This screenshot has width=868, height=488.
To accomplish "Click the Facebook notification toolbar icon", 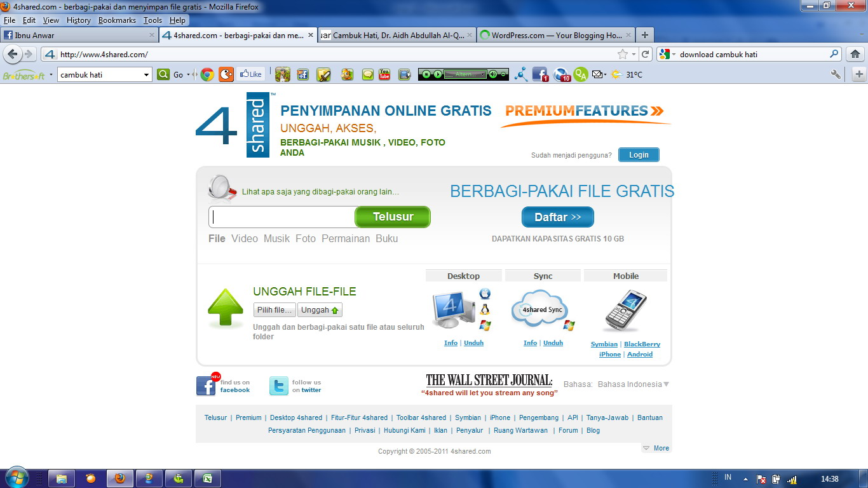I will coord(540,74).
